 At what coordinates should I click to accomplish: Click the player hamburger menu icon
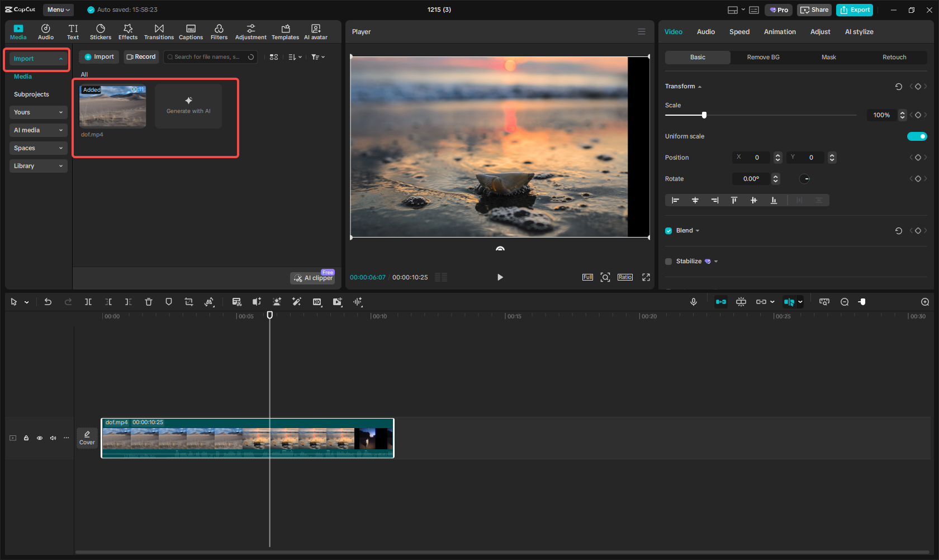point(642,32)
